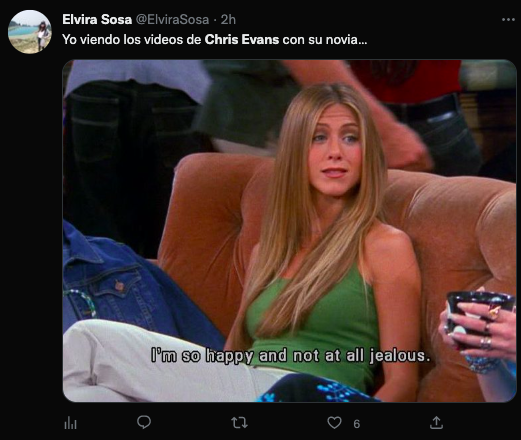521x440 pixels.
Task: Open the share upload-arrow icon
Action: coord(436,423)
